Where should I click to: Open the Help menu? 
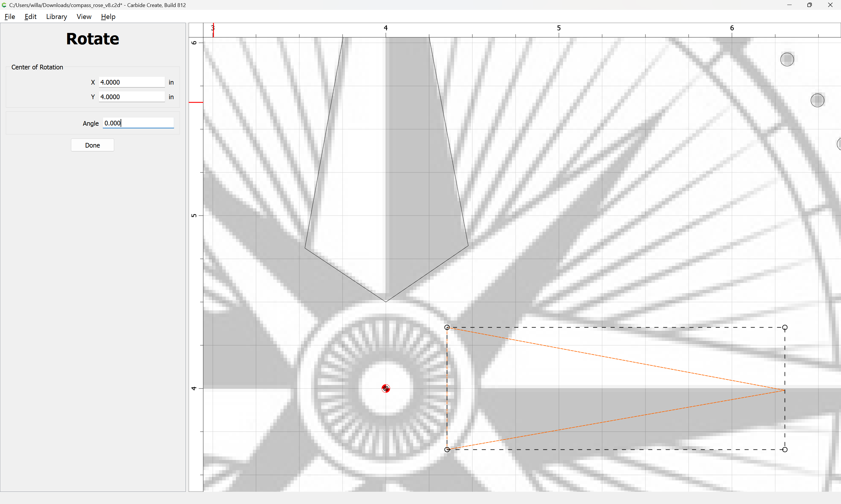[x=108, y=17]
